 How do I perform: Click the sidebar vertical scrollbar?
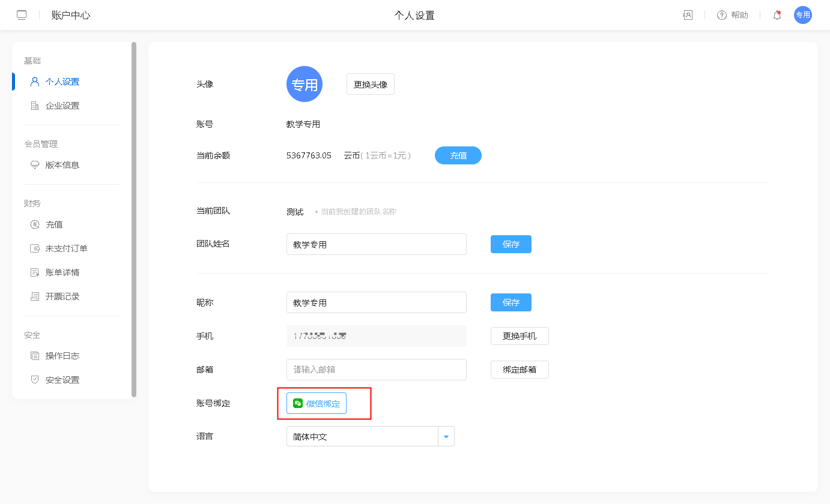134,219
